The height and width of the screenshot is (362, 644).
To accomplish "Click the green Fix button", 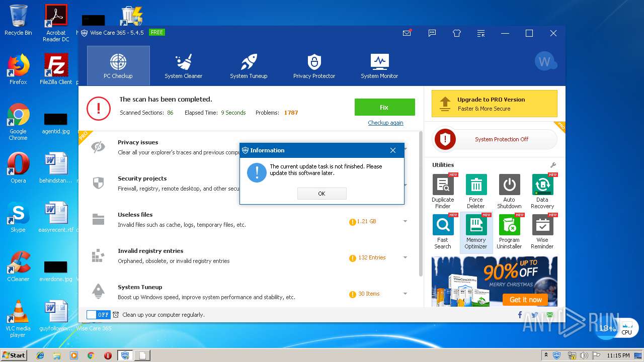I will pyautogui.click(x=384, y=107).
